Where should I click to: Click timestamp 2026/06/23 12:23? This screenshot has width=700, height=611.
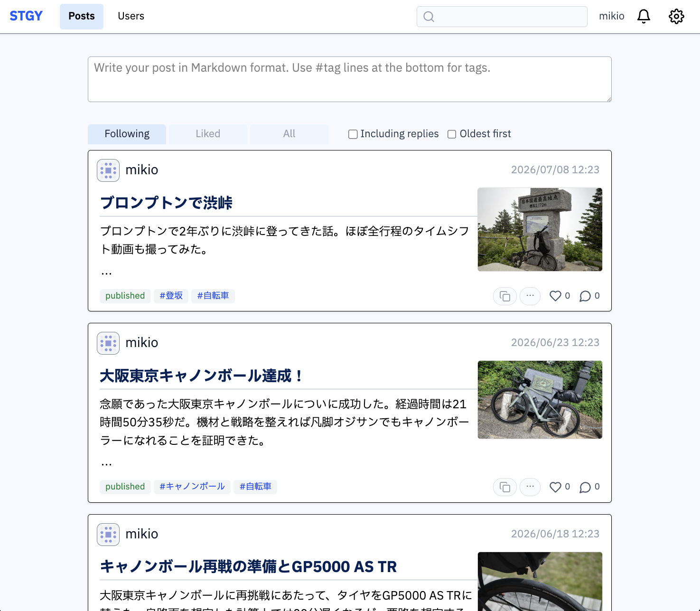pyautogui.click(x=555, y=343)
